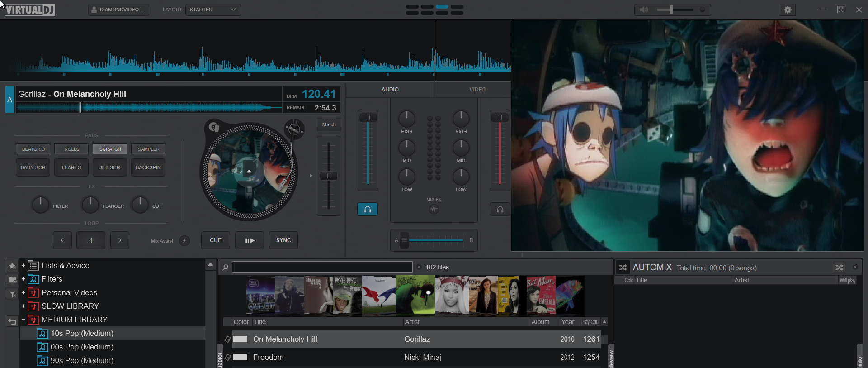Click the small arrow right of turntable
868x368 pixels.
[311, 176]
